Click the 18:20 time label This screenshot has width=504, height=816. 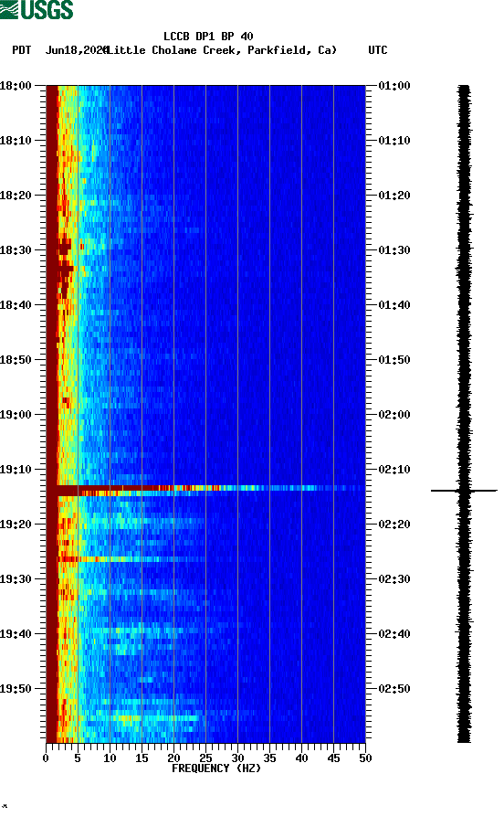coord(16,196)
